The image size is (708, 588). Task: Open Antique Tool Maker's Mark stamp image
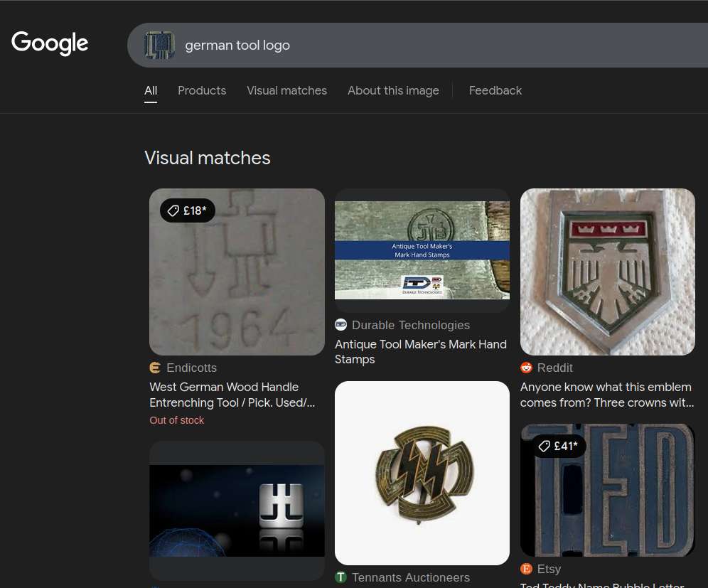[x=422, y=250]
